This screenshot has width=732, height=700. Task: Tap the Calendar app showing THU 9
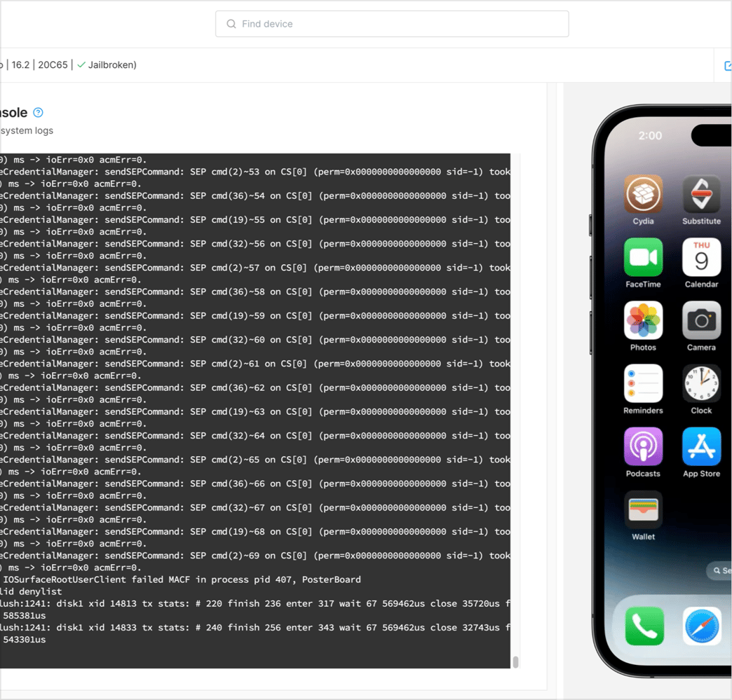(700, 257)
